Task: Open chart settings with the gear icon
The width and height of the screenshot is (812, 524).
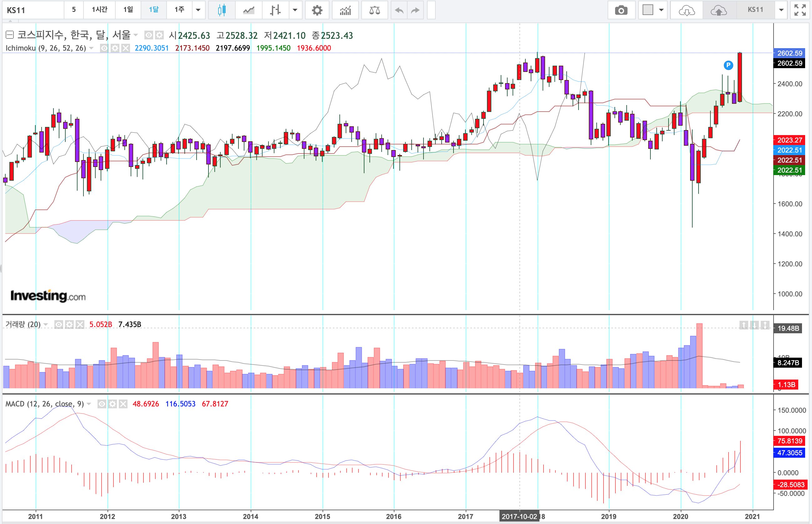Action: [x=317, y=10]
